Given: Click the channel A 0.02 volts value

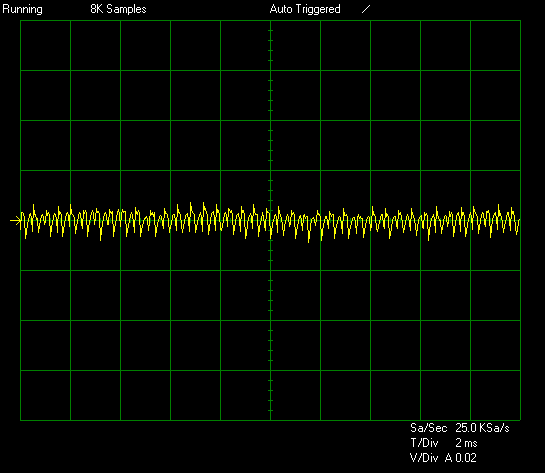Looking at the screenshot, I should coord(461,458).
